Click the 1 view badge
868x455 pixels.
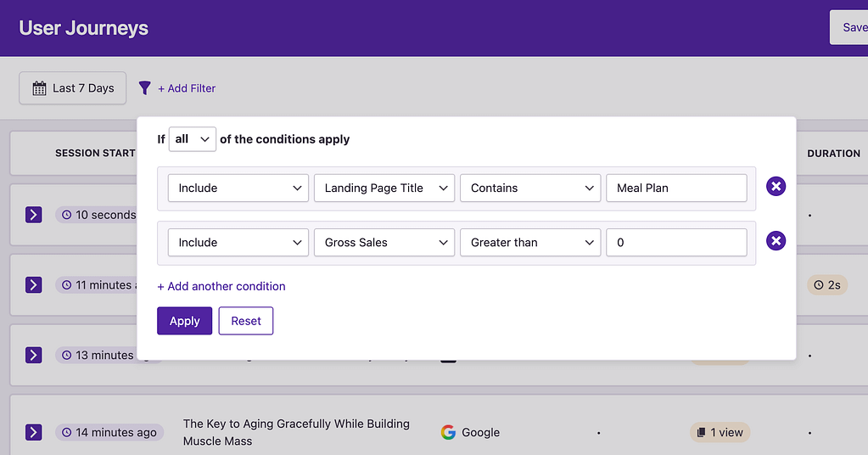720,432
